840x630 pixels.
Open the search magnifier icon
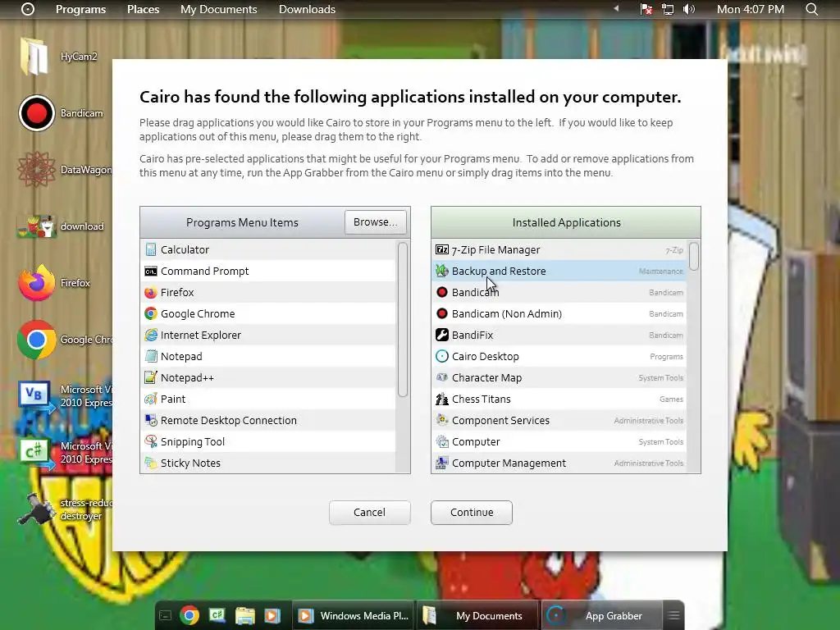coord(812,9)
